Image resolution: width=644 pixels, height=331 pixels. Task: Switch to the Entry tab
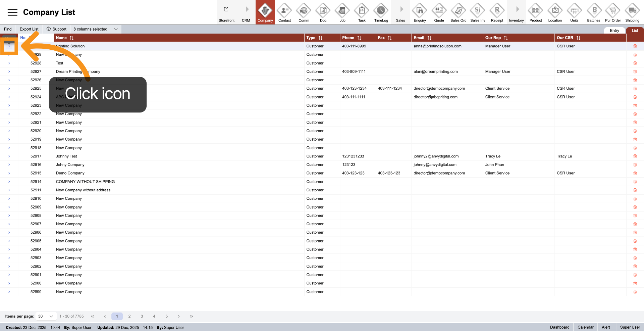click(x=614, y=30)
